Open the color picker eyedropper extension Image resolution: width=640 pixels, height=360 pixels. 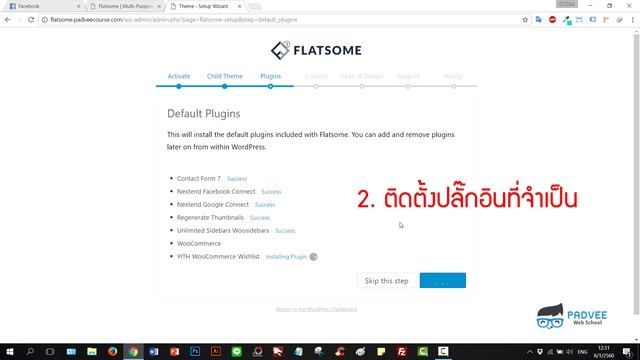coord(566,20)
